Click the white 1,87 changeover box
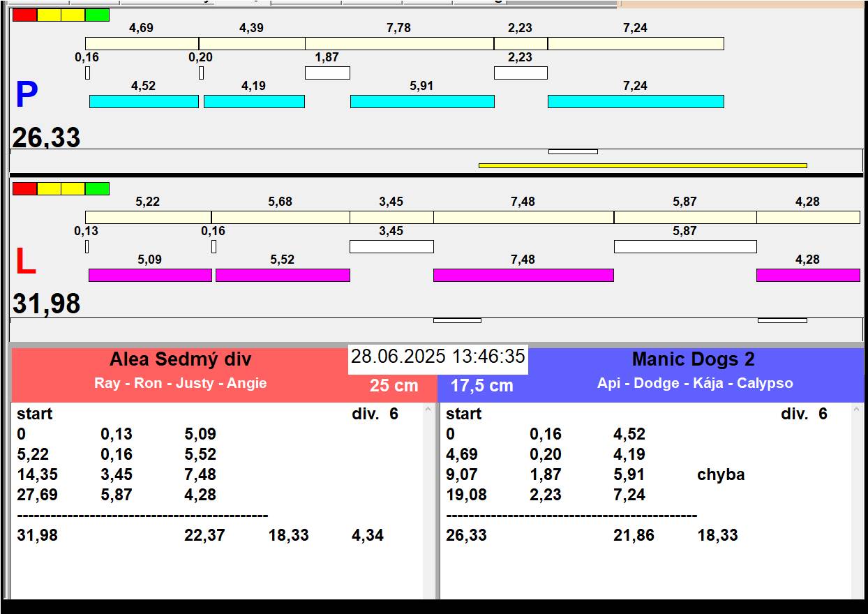Image resolution: width=868 pixels, height=614 pixels. [x=327, y=73]
